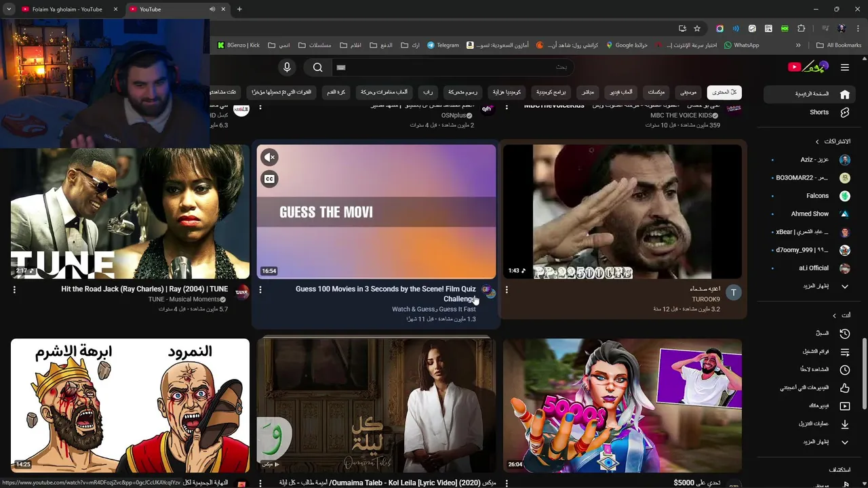Viewport: 868px width, 488px height.
Task: Open the Guess 100 Movies video title
Action: point(386,293)
